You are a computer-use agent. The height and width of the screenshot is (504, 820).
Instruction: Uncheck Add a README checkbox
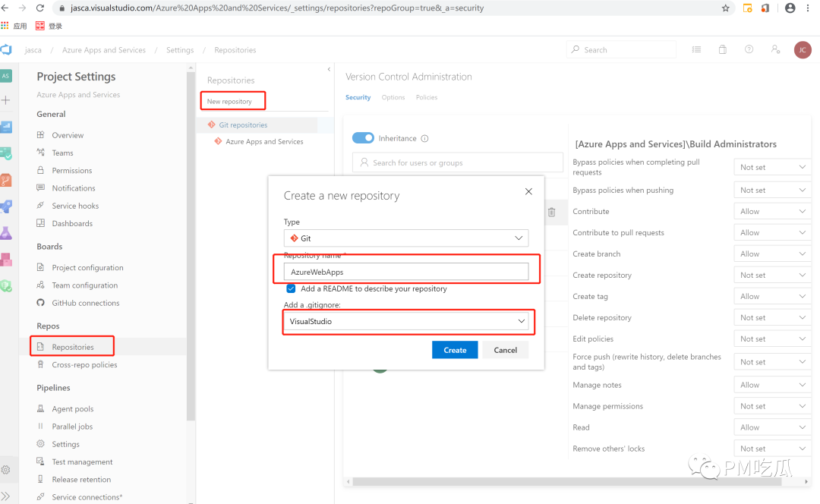pyautogui.click(x=291, y=288)
